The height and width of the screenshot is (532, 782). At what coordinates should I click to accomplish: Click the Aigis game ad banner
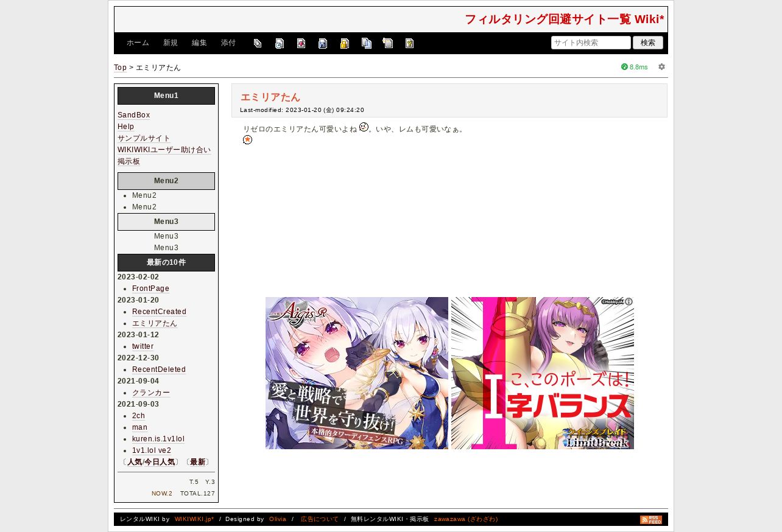click(357, 373)
